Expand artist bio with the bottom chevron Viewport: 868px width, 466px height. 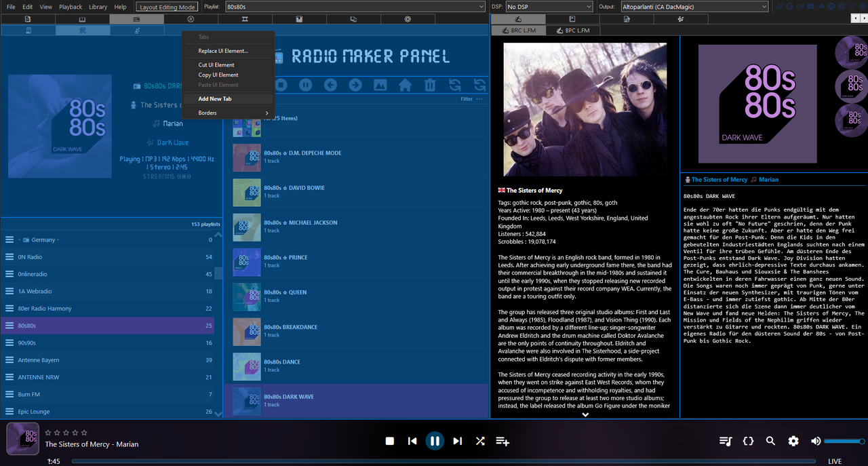585,414
